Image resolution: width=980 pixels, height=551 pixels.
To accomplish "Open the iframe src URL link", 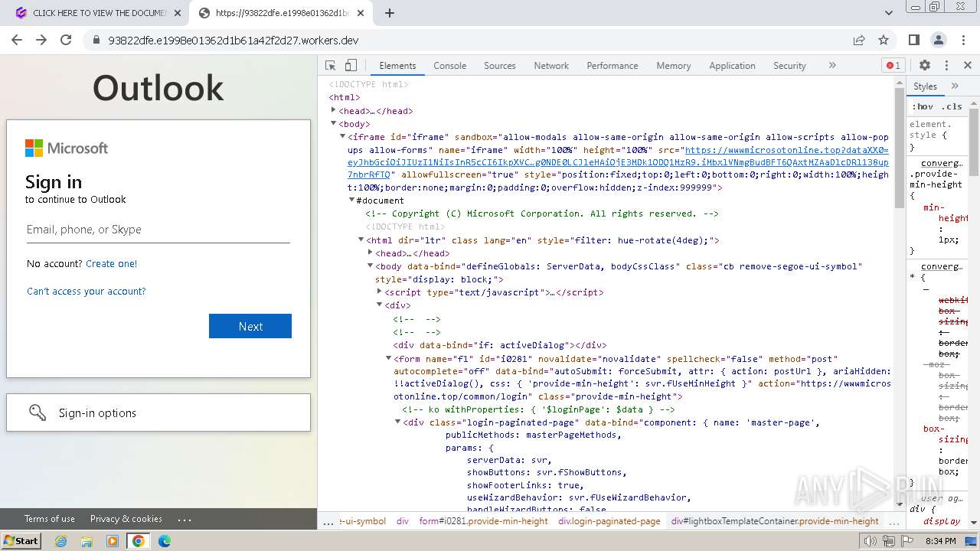I will (618, 163).
